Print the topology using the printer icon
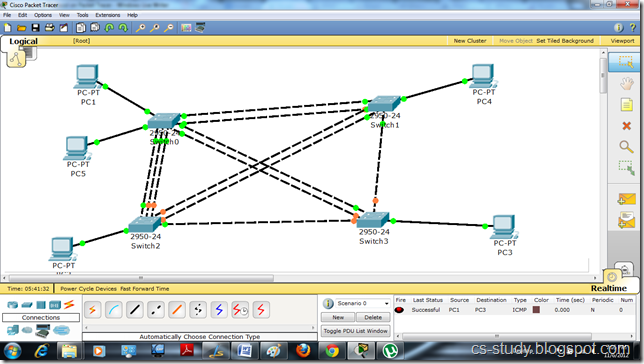 pyautogui.click(x=50, y=28)
